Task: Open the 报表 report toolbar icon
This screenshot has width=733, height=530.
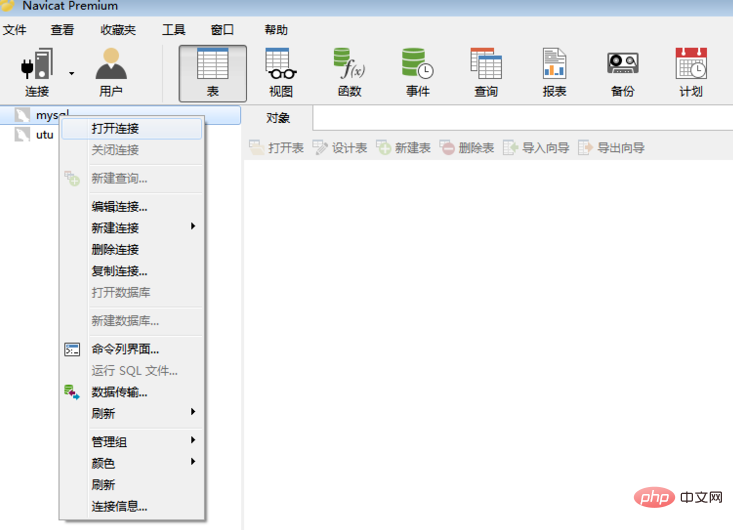Action: click(x=554, y=72)
